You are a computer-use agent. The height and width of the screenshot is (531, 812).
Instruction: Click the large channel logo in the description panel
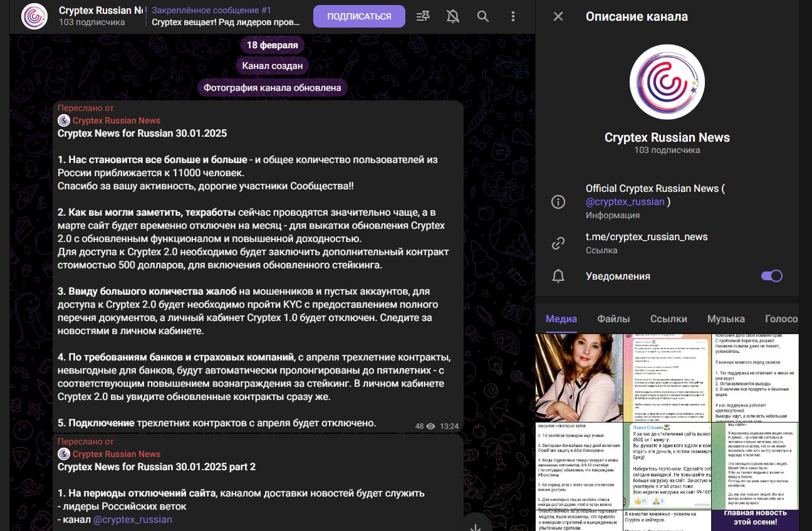[x=667, y=82]
